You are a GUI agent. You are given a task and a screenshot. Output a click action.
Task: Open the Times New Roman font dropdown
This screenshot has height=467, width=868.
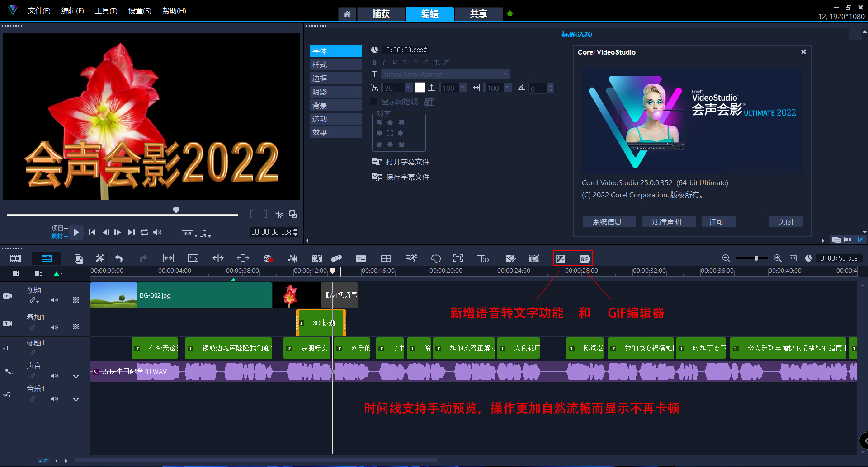[x=505, y=74]
